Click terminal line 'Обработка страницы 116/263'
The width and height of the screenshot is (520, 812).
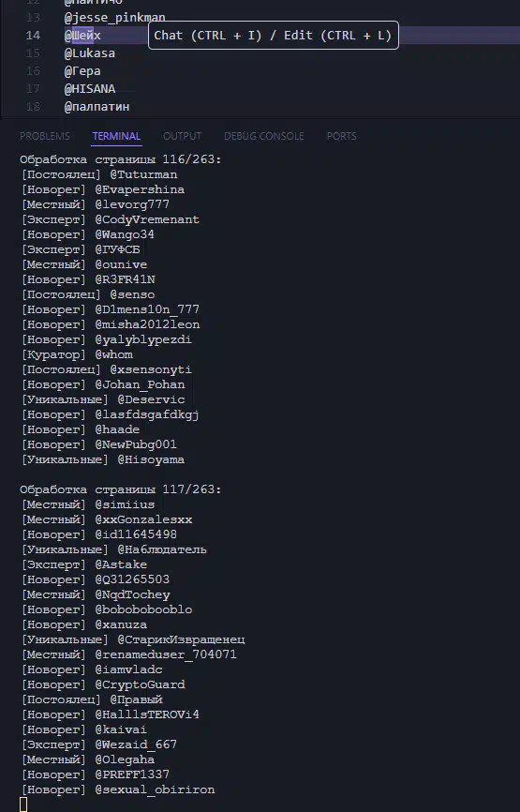click(121, 159)
